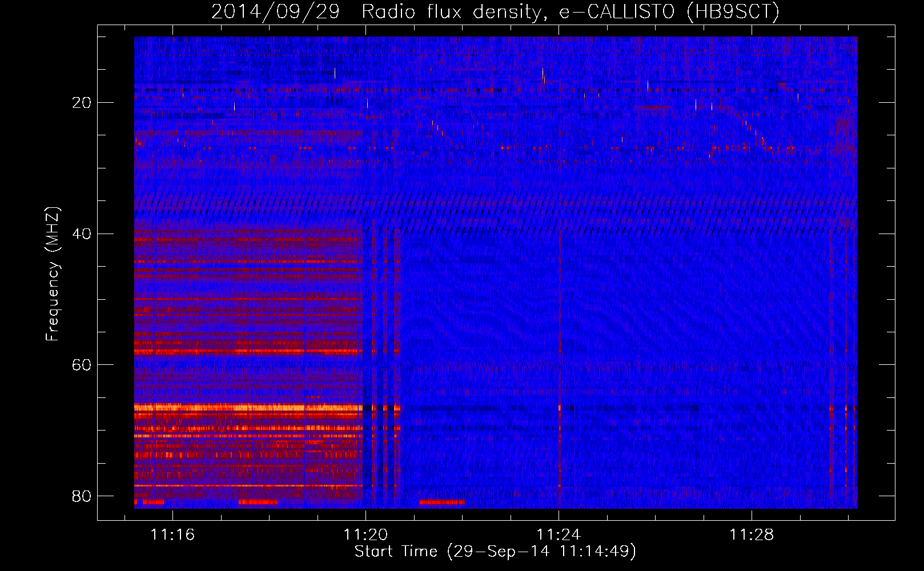Image resolution: width=924 pixels, height=571 pixels.
Task: Click the 'Frequency (MHZ)' axis label
Action: [x=53, y=274]
